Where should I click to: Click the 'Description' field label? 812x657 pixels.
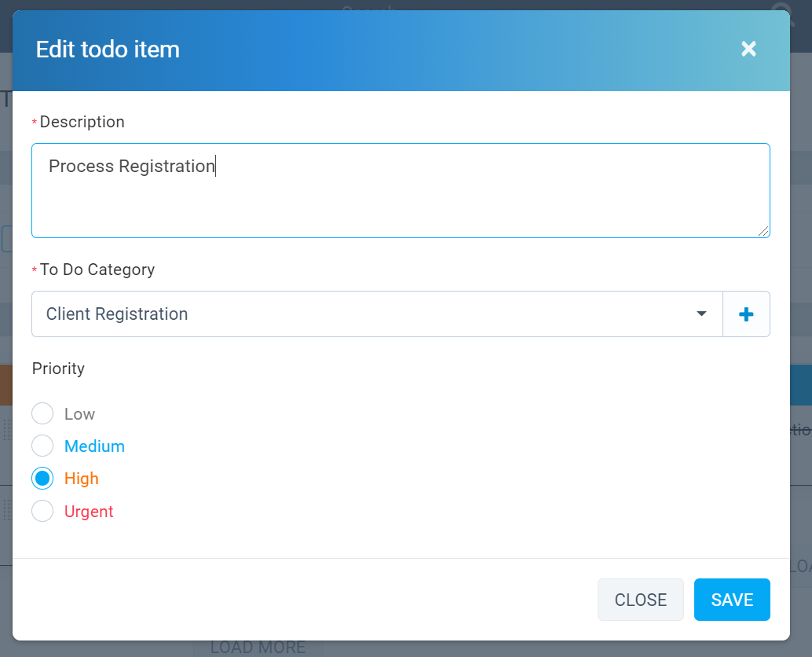82,122
